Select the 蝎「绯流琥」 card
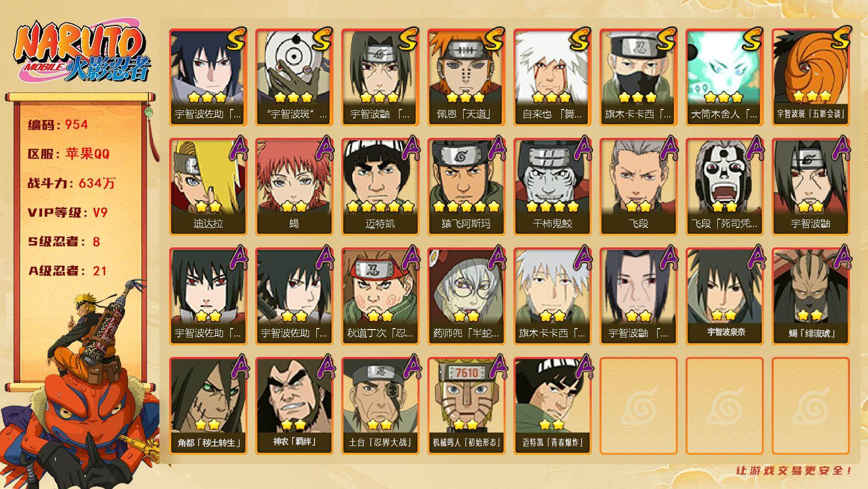868x489 pixels. pyautogui.click(x=811, y=296)
